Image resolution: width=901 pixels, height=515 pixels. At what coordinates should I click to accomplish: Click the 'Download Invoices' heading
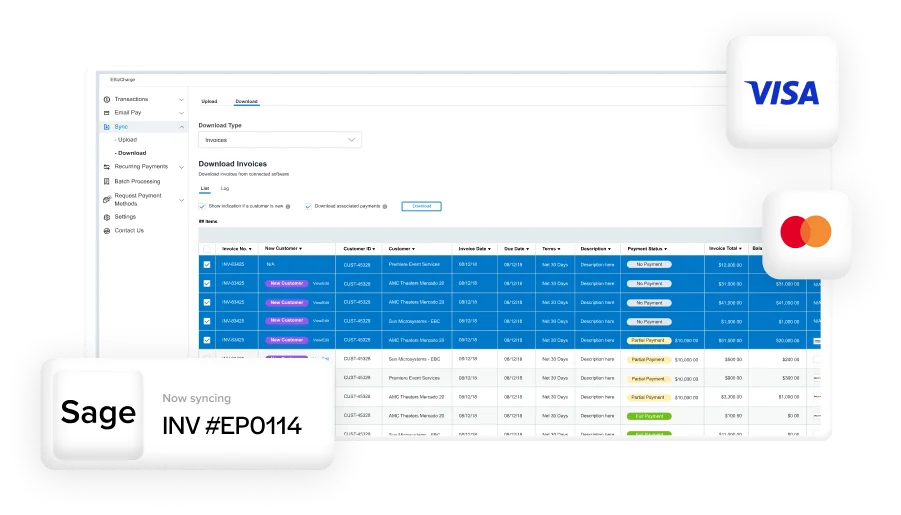[233, 164]
